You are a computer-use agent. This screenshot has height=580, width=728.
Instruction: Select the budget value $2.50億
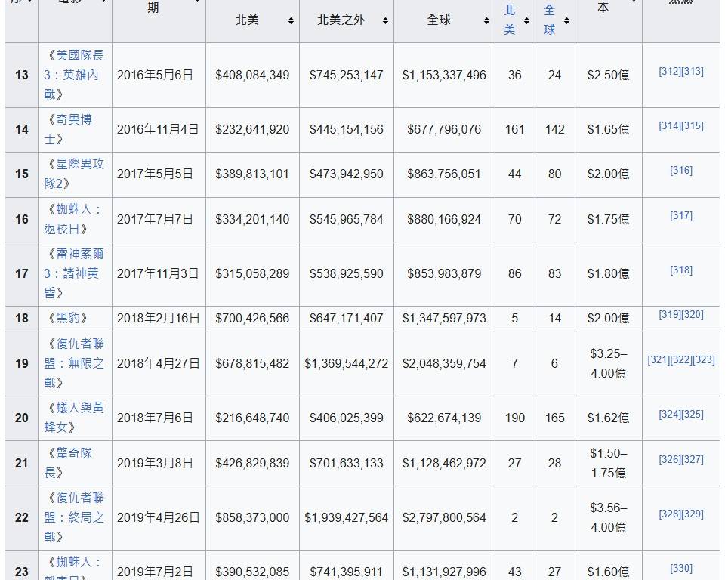coord(608,75)
